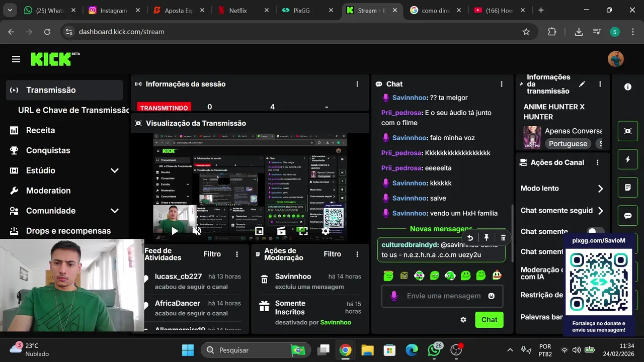Viewport: 644px width, 362px height.
Task: Open the Feed de Atividades three-dot menu
Action: (x=236, y=254)
